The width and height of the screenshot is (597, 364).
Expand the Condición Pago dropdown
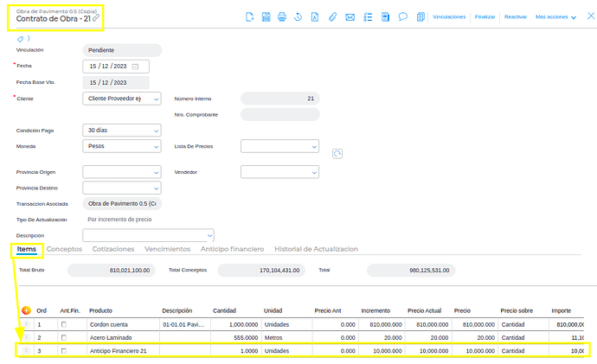tap(122, 131)
